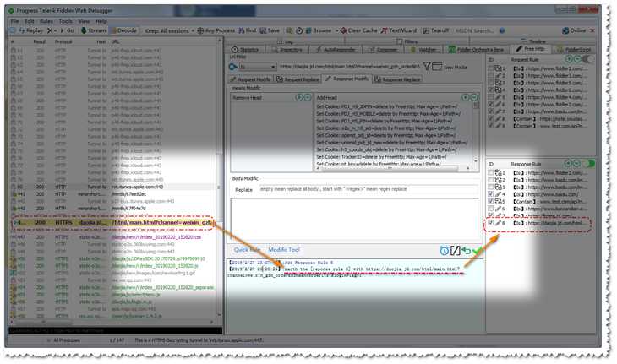This screenshot has height=364, width=617.
Task: Toggle the Request Rule enable switch
Action: pos(588,59)
